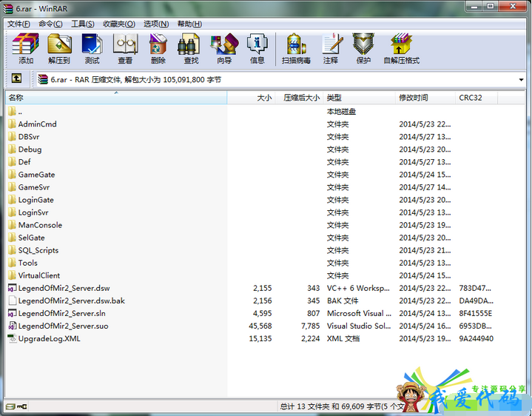This screenshot has width=532, height=416.
Task: Select the Debug folder name
Action: coord(30,150)
